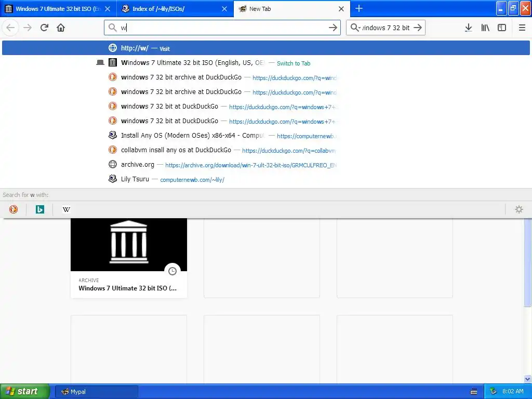This screenshot has width=532, height=399.
Task: Switch to the Windows 7 Ultimate 32 bit ISO tab
Action: click(58, 9)
